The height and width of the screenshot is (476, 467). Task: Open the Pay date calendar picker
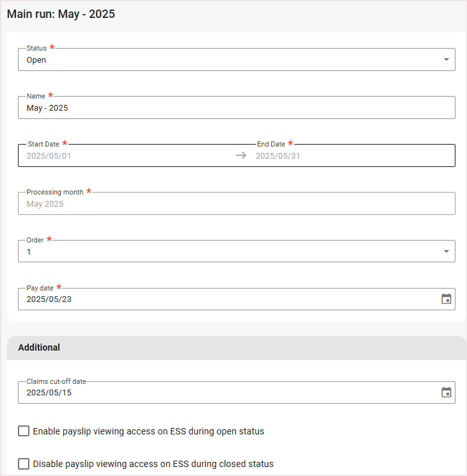click(447, 299)
